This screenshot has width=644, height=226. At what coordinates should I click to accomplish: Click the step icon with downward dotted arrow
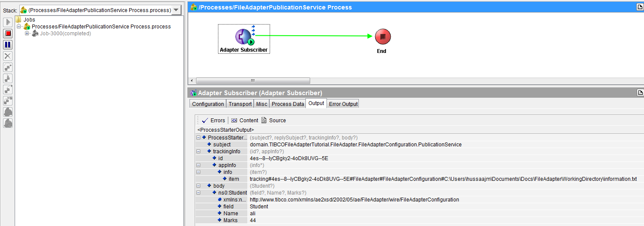coord(8,78)
